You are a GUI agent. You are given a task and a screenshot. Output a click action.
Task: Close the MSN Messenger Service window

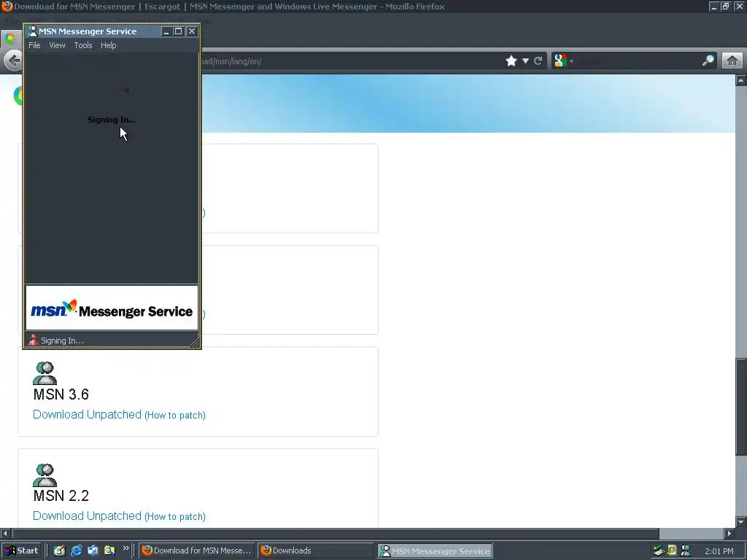192,31
